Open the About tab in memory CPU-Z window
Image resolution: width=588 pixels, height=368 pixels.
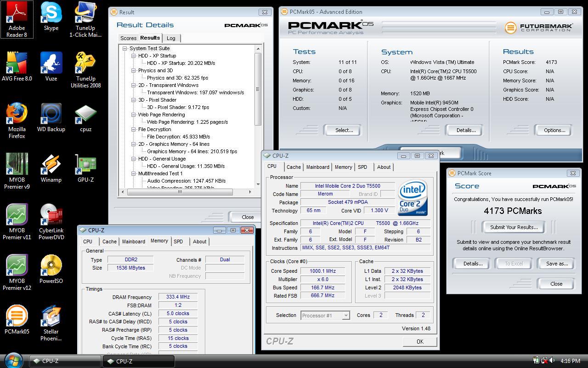pos(199,241)
